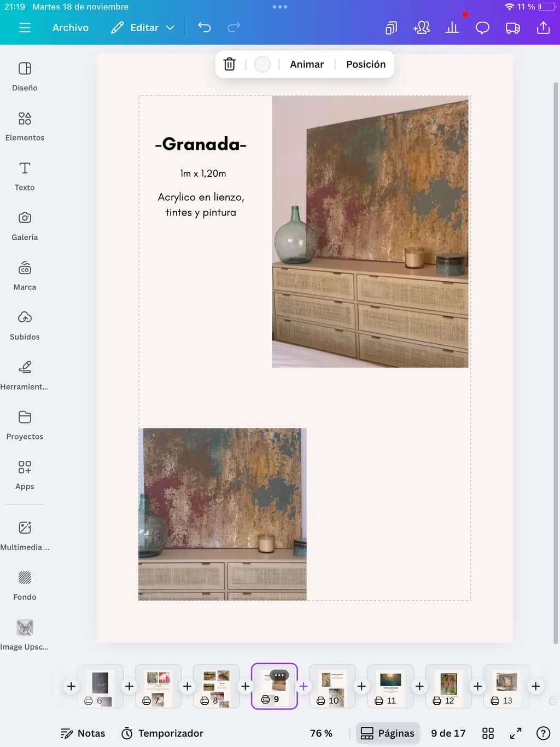Pick the page background color swatch
Screen dimensions: 560x747
(x=262, y=64)
